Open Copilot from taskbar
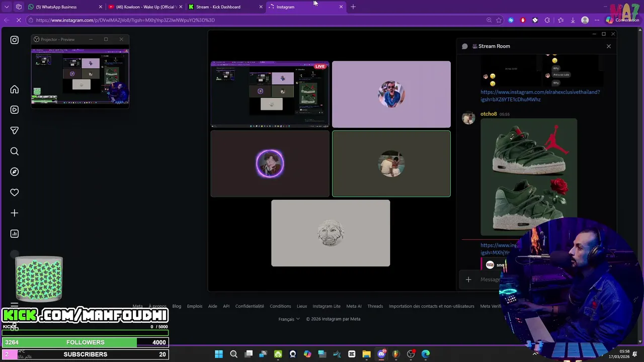The width and height of the screenshot is (644, 362). pos(307,354)
